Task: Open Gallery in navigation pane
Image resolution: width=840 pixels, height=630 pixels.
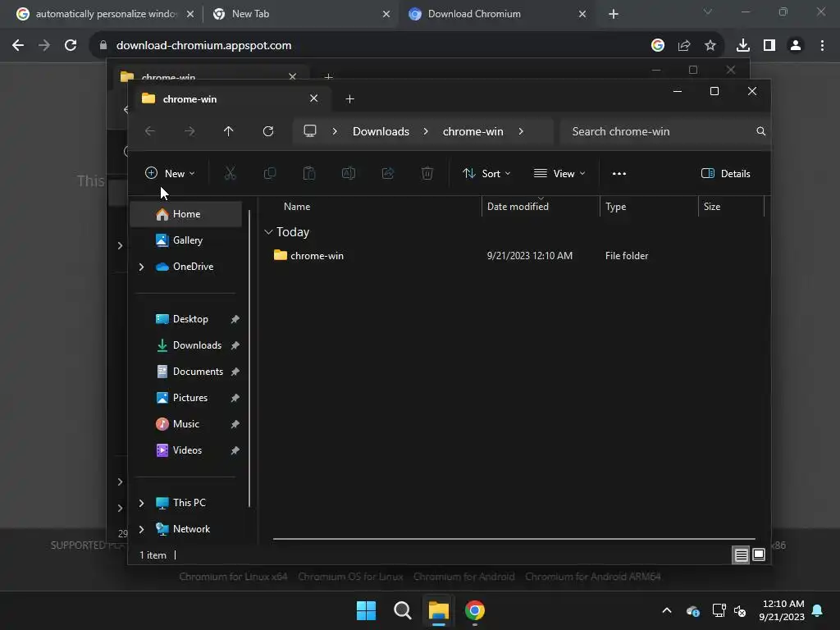Action: (x=186, y=240)
